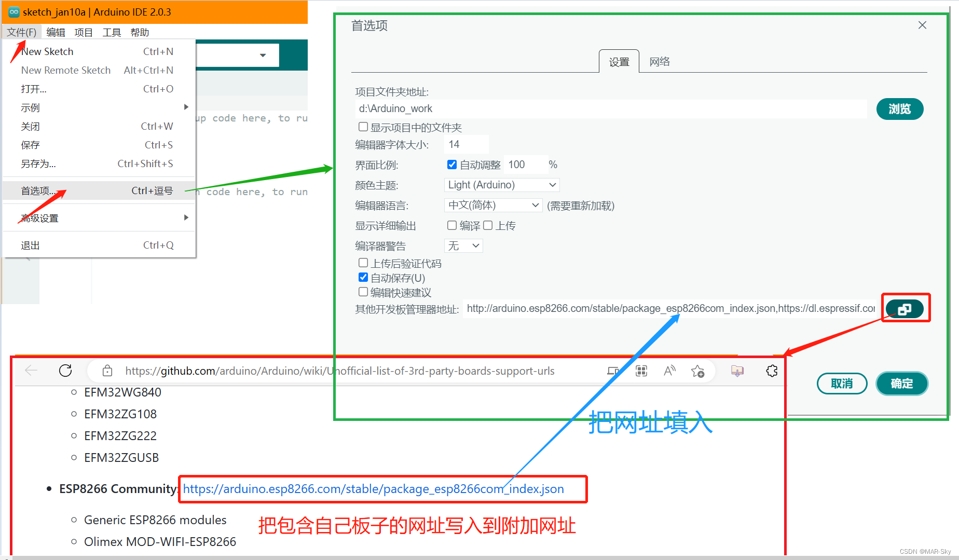The height and width of the screenshot is (560, 959).
Task: Enable editor quick suggestions checkbox
Action: coord(363,292)
